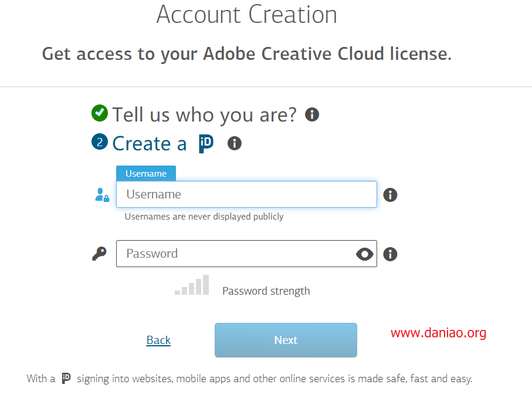Image resolution: width=532 pixels, height=398 pixels.
Task: Click the user-with-lock icon beside Username
Action: [102, 195]
